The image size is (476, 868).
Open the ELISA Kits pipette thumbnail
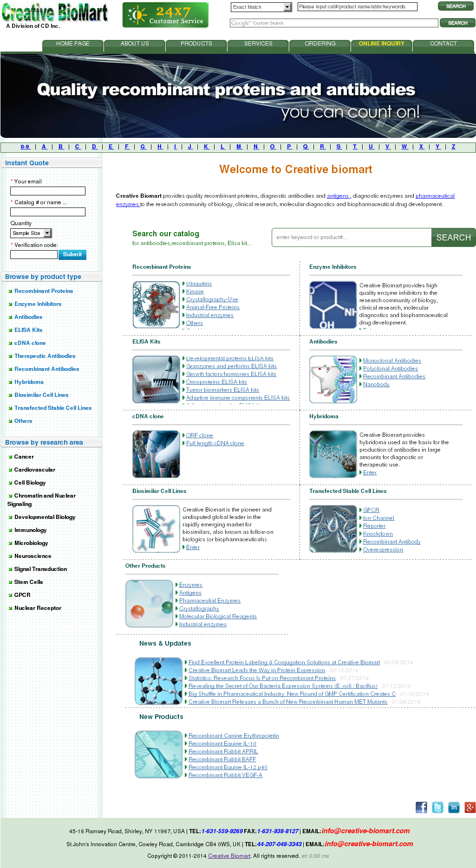[156, 379]
